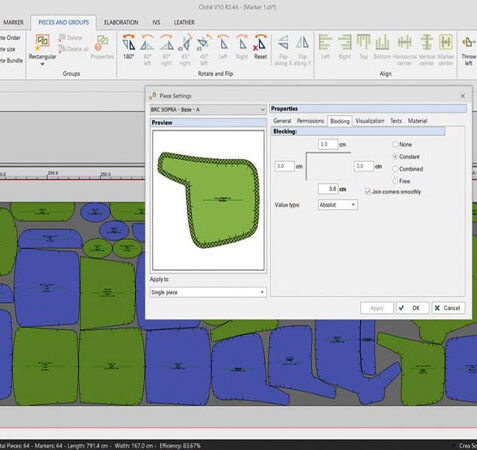Open the Permissions properties tab

coord(310,121)
